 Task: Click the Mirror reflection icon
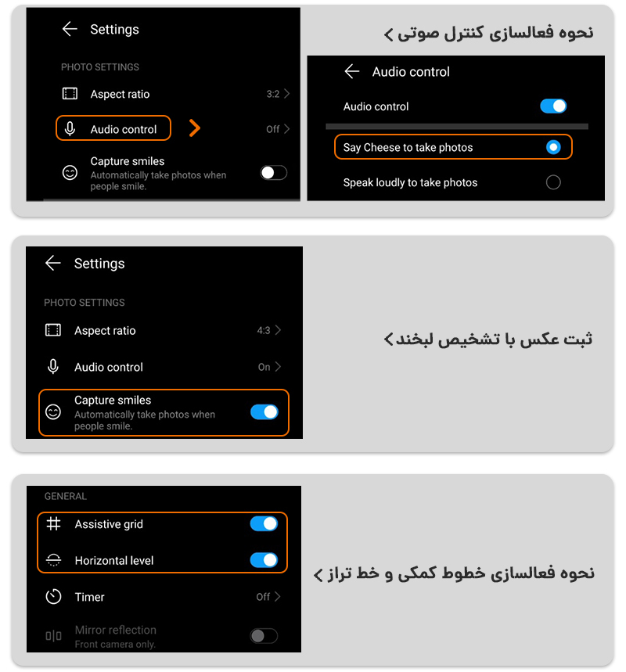53,635
